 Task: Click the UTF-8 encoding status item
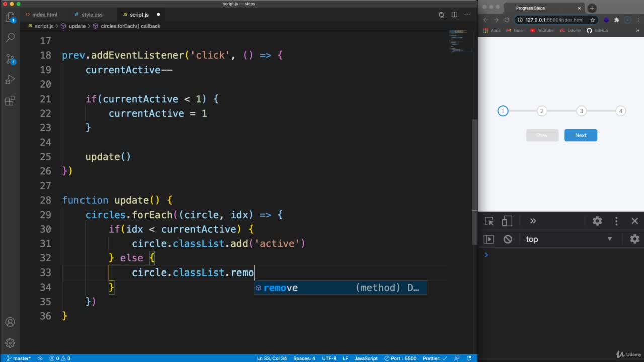tap(329, 358)
